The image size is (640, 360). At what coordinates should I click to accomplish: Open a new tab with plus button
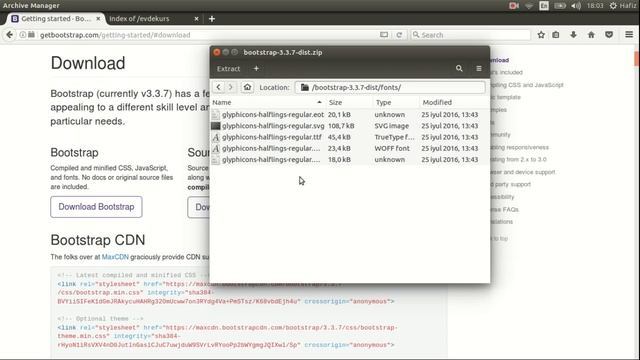pos(211,19)
